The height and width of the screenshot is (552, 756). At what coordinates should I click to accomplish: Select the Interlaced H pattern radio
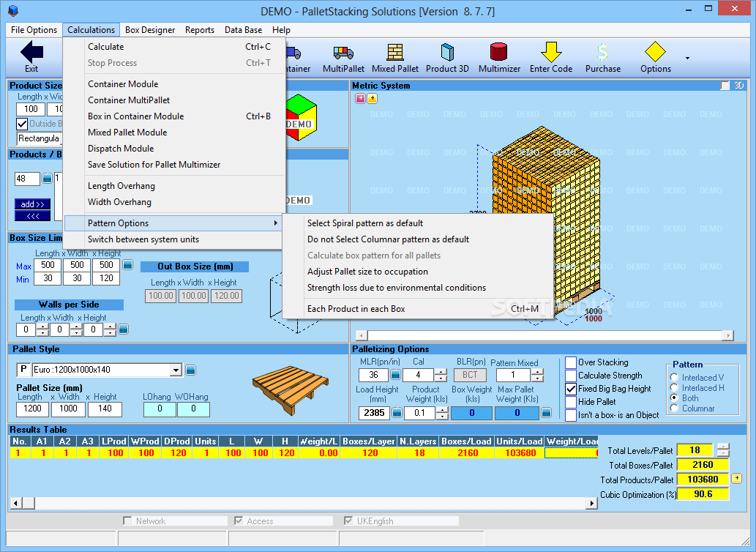[x=674, y=387]
